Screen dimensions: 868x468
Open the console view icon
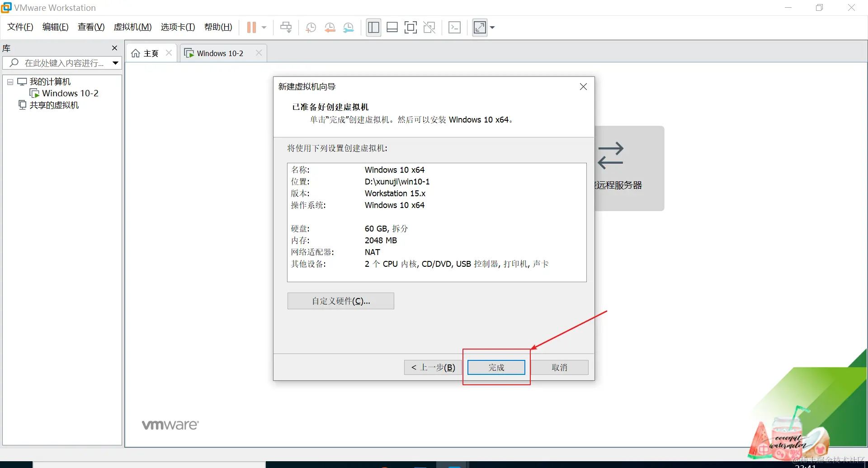tap(454, 28)
